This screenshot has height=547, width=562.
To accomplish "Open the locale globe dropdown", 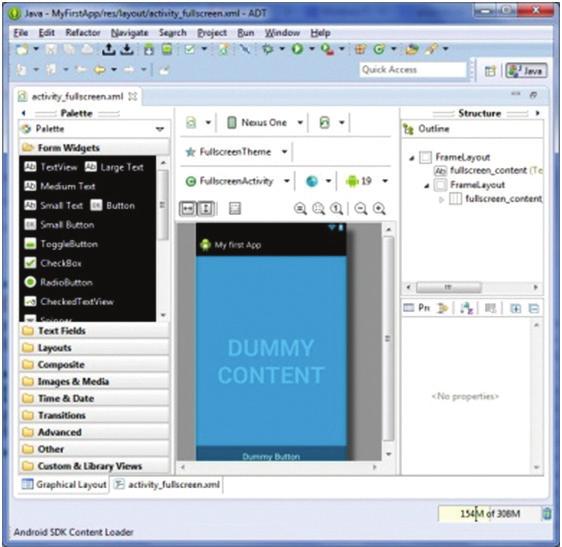I will click(x=328, y=181).
